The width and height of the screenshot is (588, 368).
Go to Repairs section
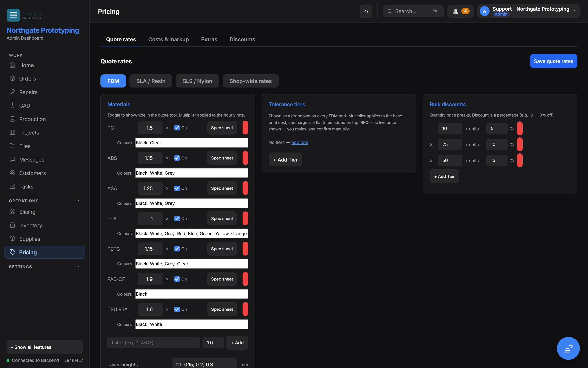point(45,92)
